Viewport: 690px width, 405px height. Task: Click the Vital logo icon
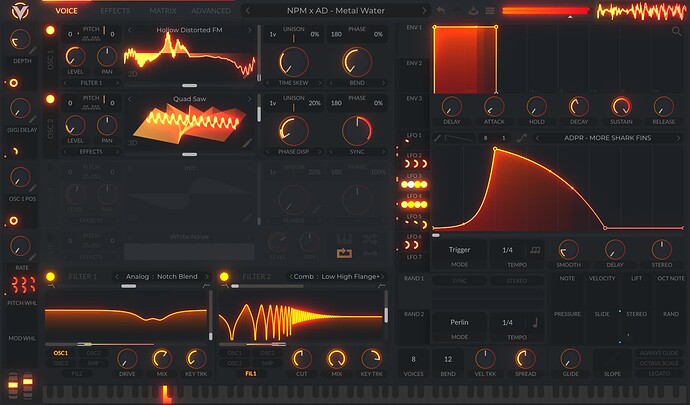click(x=20, y=11)
